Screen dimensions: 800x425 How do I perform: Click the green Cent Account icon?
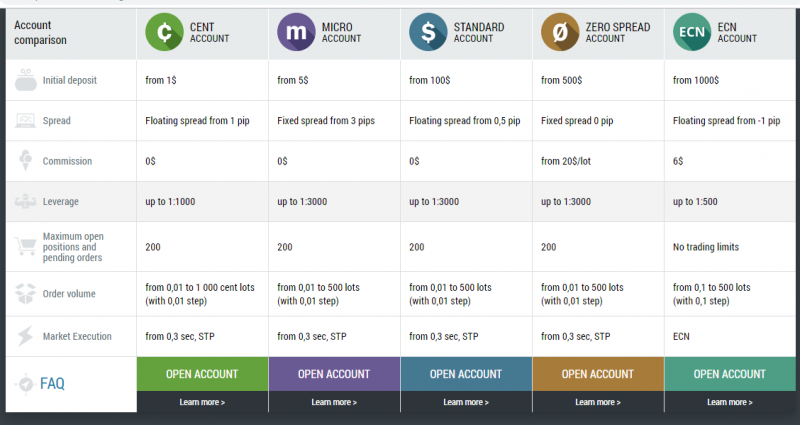[x=164, y=32]
